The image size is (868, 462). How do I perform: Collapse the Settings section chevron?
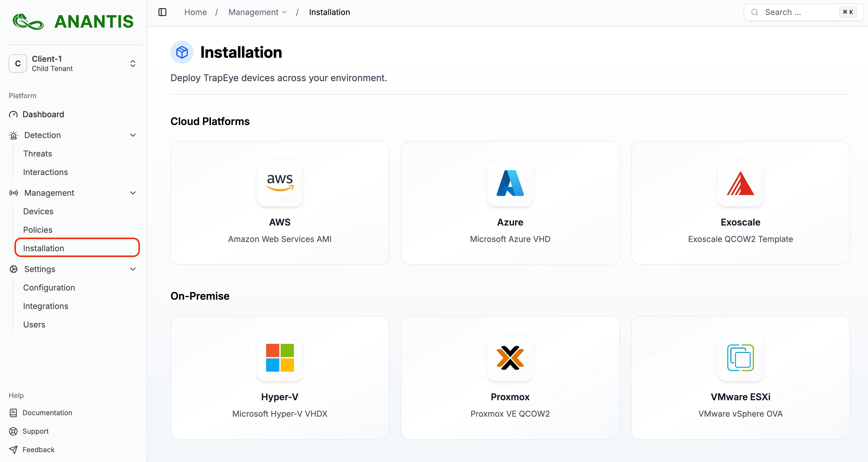pos(133,269)
